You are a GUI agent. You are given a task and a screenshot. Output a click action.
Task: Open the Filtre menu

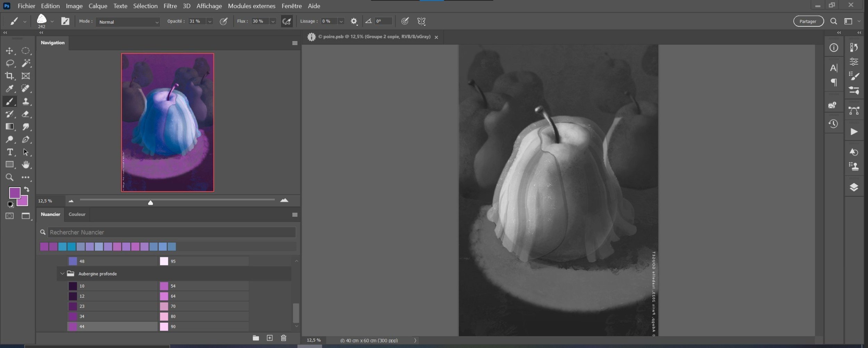[x=170, y=6]
